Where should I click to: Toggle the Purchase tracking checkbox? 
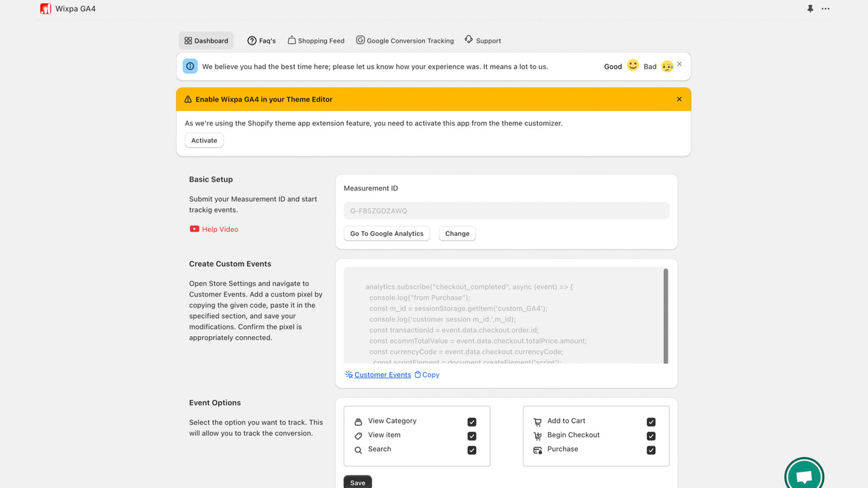click(x=650, y=449)
